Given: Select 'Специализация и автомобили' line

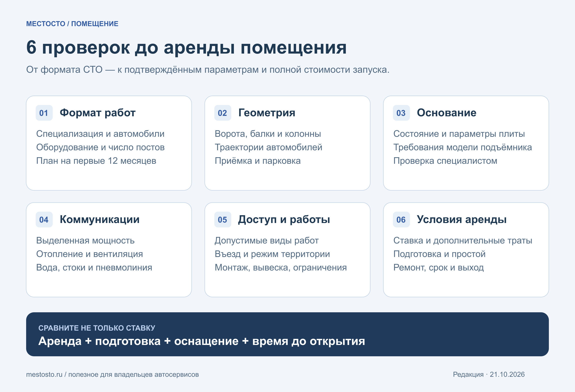Looking at the screenshot, I should click(x=100, y=134).
